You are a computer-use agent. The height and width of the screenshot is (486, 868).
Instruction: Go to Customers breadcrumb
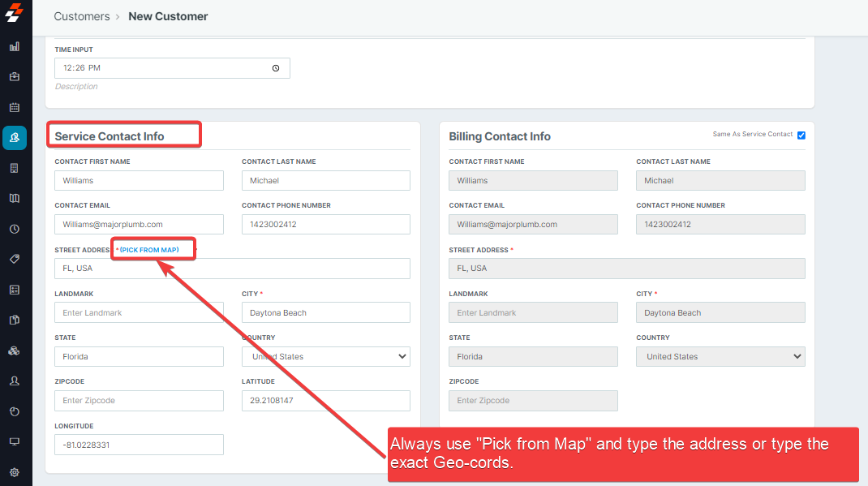[82, 16]
